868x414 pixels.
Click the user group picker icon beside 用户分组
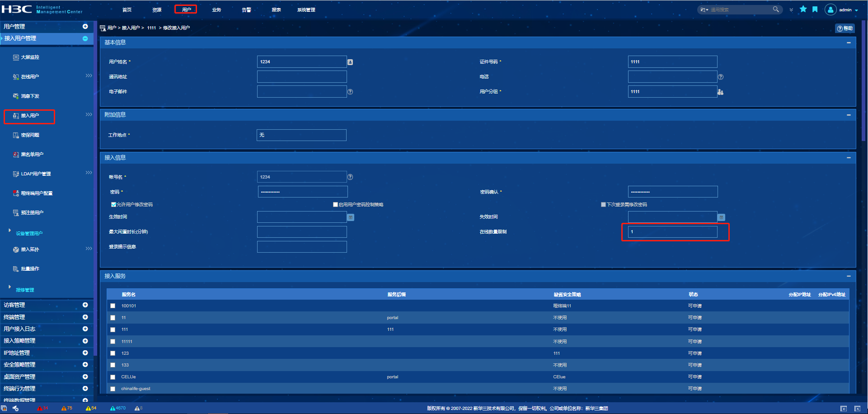[721, 92]
